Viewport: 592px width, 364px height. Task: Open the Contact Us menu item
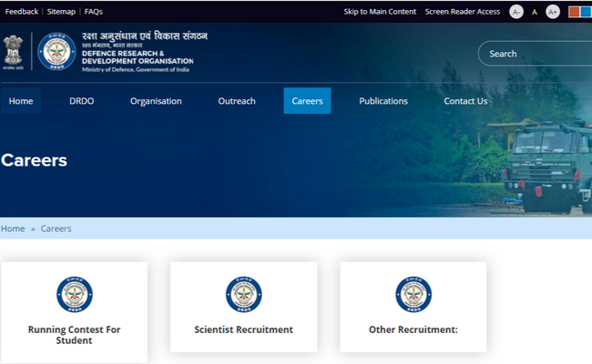coord(465,101)
